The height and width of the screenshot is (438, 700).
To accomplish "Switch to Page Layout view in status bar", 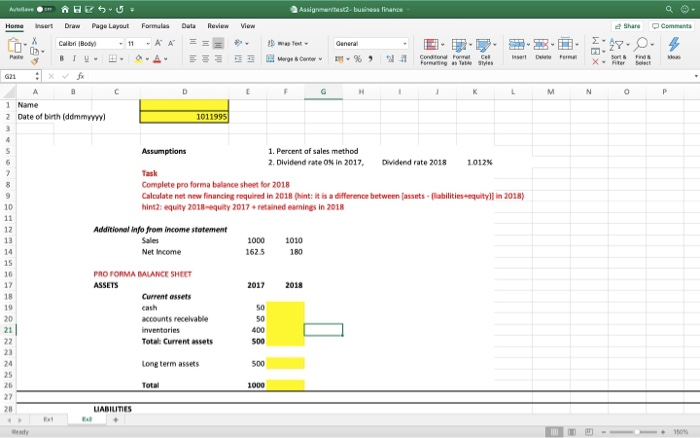I will tap(571, 432).
